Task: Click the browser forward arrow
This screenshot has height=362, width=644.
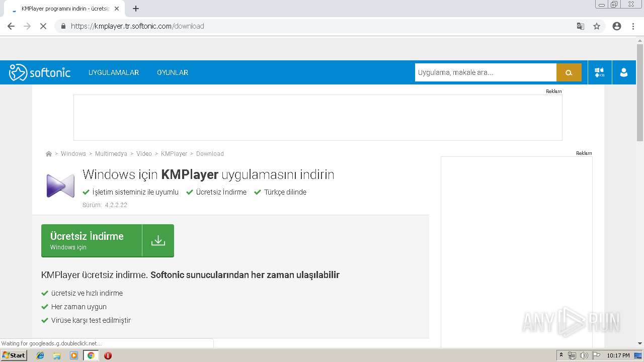Action: coord(27,26)
